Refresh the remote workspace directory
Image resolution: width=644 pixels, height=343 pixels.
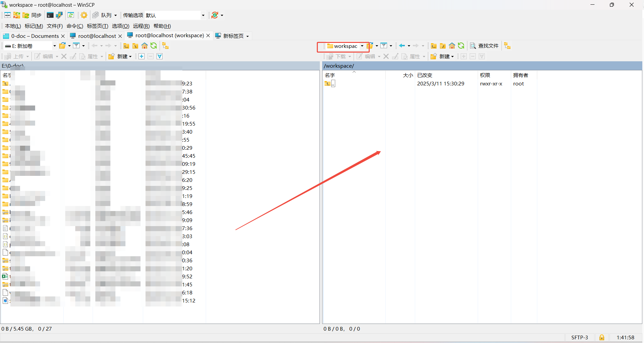click(461, 46)
